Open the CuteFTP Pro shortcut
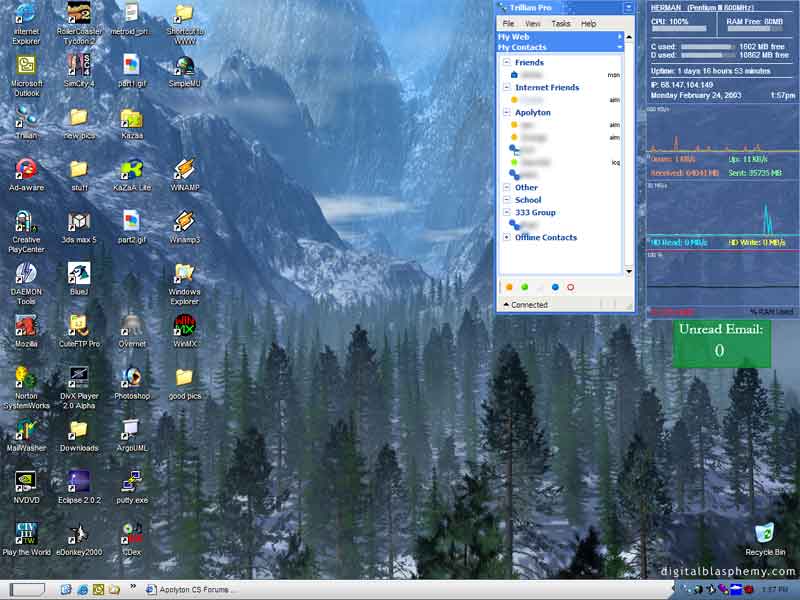 click(x=79, y=326)
